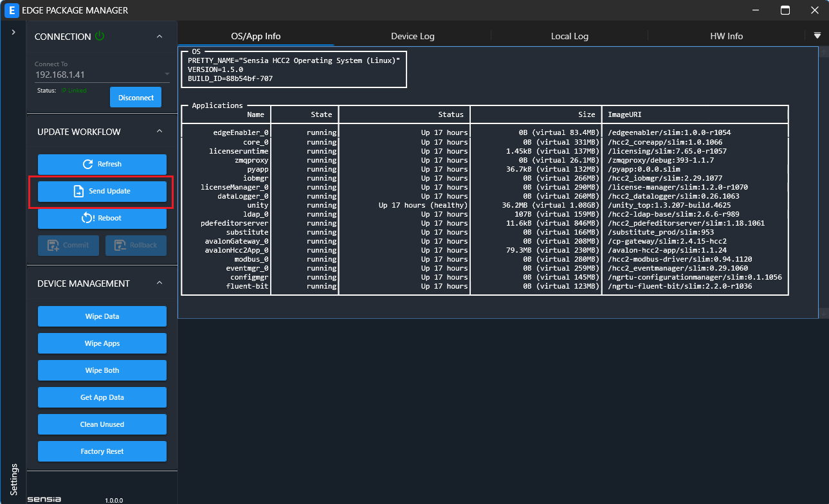Open the Connect To IP address dropdown
829x504 pixels.
click(102, 75)
